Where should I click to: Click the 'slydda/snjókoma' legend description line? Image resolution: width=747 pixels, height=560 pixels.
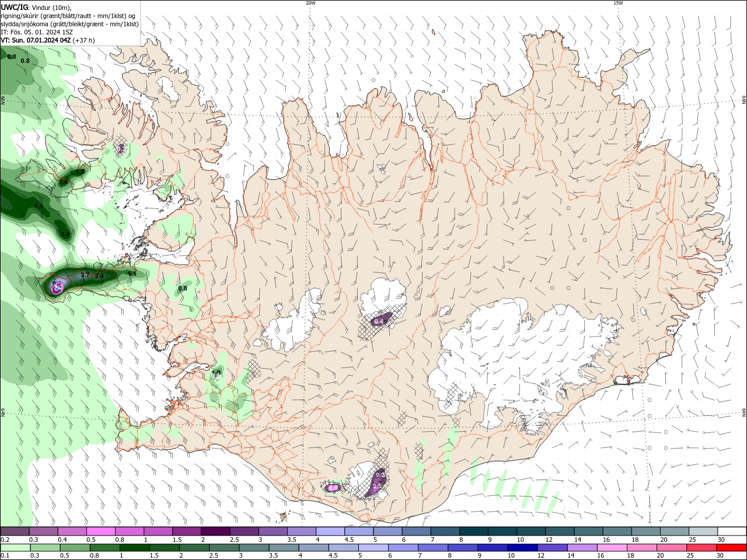coord(70,24)
